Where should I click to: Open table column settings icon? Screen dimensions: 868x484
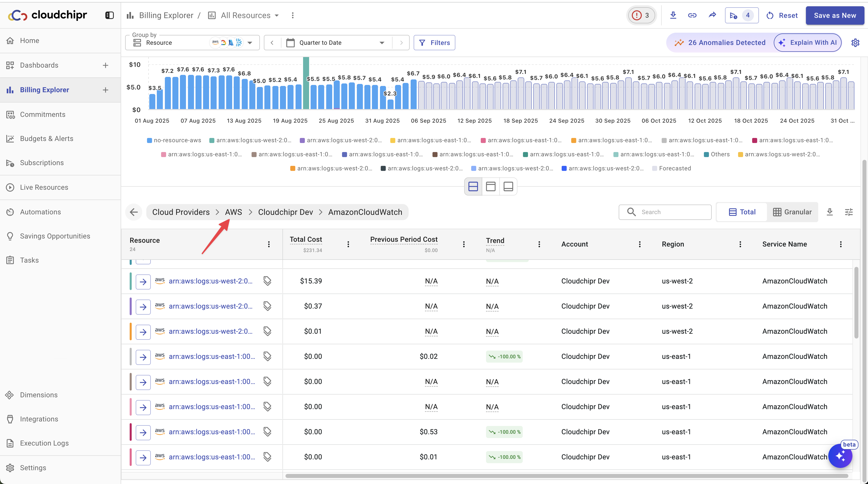tap(849, 212)
